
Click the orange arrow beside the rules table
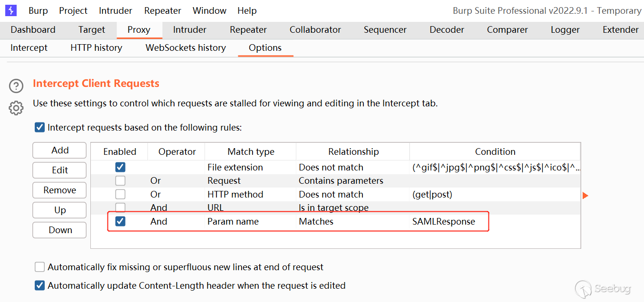[x=585, y=195]
